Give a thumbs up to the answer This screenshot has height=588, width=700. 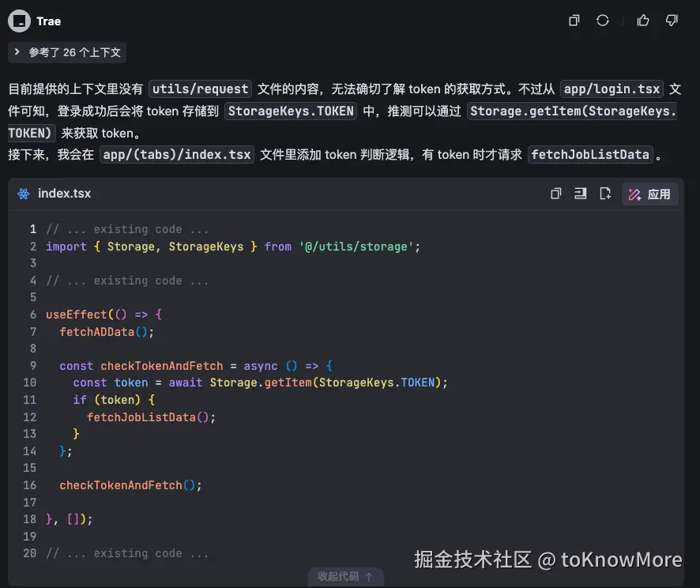(x=642, y=21)
